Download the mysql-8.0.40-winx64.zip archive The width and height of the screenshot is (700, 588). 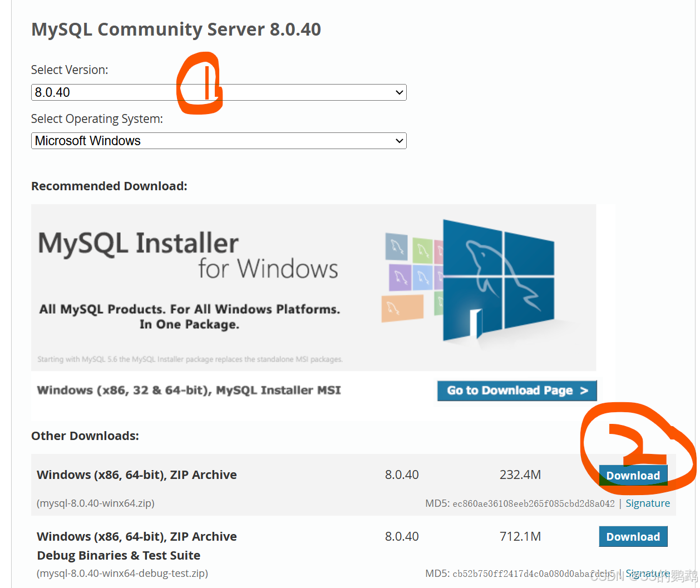pyautogui.click(x=633, y=476)
